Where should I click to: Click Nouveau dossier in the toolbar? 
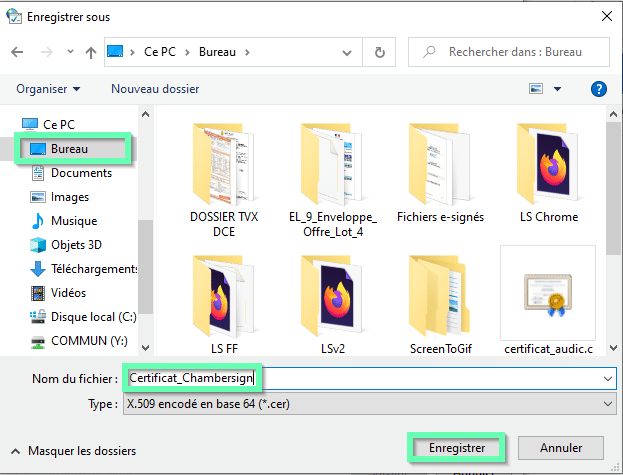pyautogui.click(x=155, y=89)
